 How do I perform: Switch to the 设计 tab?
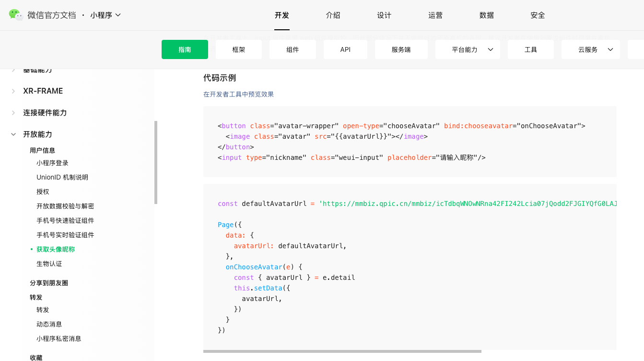tap(384, 15)
